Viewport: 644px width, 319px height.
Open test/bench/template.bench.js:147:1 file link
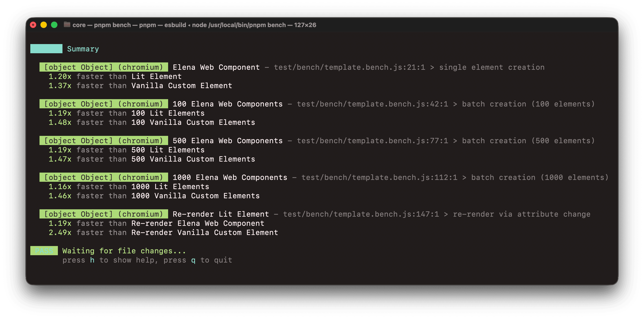360,214
